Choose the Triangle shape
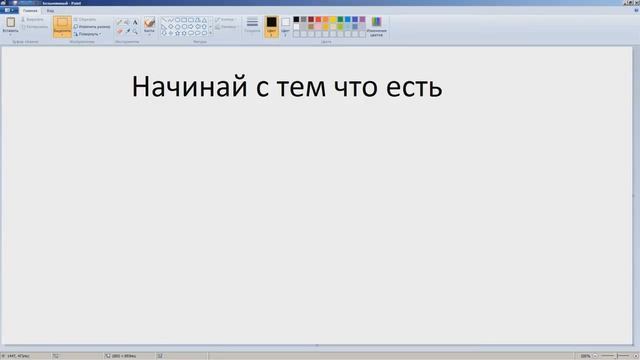 tap(204, 20)
